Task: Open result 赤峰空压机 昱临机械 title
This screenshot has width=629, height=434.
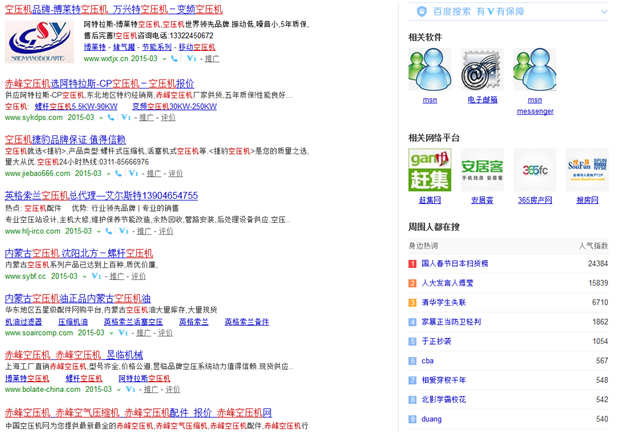Action: click(74, 355)
